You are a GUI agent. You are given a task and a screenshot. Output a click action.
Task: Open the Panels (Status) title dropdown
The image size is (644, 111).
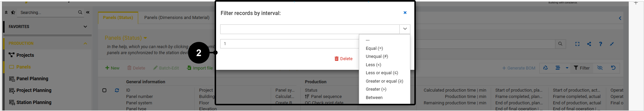coord(145,38)
